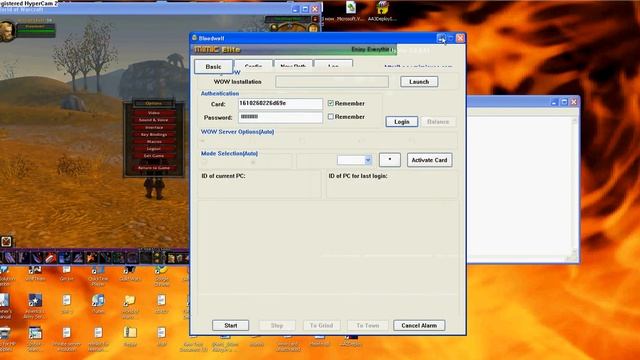Click the Cancel Alarm button
The height and width of the screenshot is (360, 640).
click(x=419, y=325)
